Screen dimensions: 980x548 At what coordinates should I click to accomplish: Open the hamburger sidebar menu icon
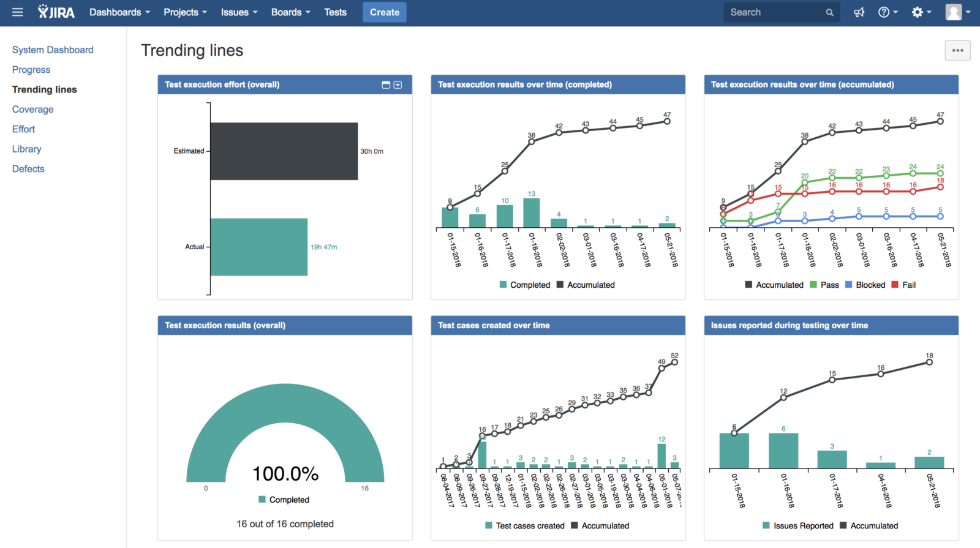17,12
